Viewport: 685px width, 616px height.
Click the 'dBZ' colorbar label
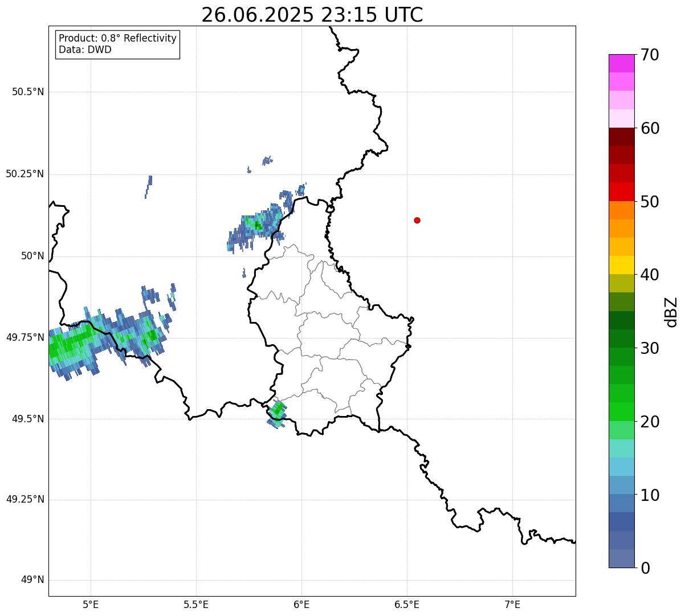point(671,312)
